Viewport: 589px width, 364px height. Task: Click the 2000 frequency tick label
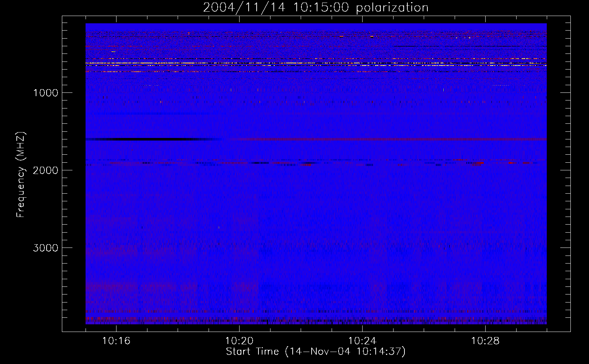click(46, 170)
